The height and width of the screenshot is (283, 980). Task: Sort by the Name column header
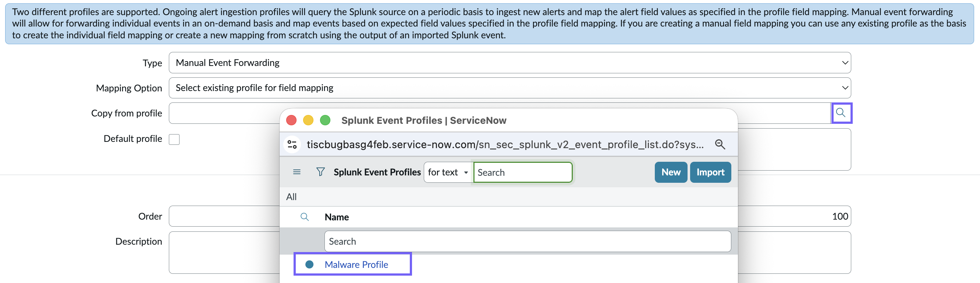click(337, 217)
